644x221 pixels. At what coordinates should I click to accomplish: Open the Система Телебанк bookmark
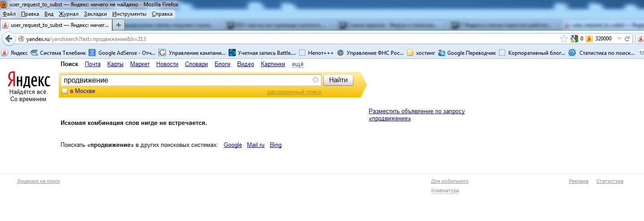click(x=58, y=53)
